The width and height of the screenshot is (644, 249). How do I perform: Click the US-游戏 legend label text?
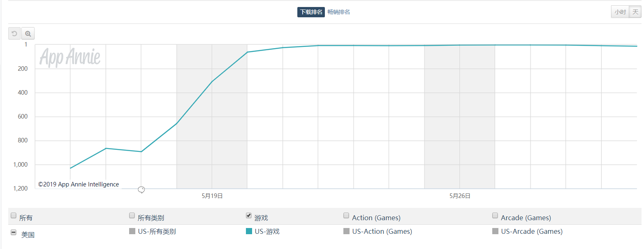267,231
